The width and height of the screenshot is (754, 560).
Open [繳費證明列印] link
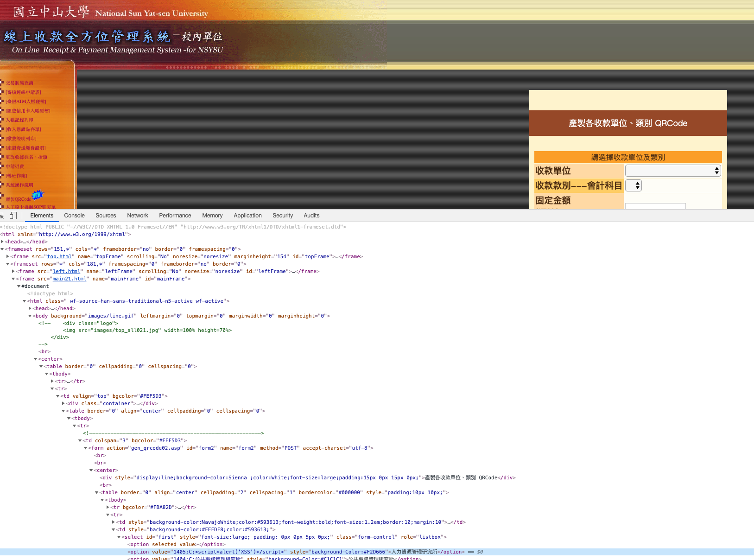(x=21, y=139)
